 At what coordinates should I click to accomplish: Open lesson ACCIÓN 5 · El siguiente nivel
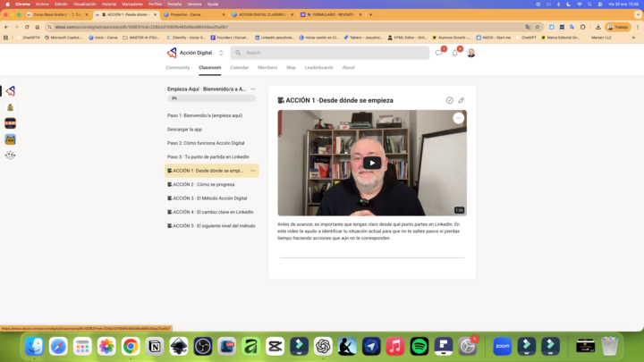tap(211, 226)
